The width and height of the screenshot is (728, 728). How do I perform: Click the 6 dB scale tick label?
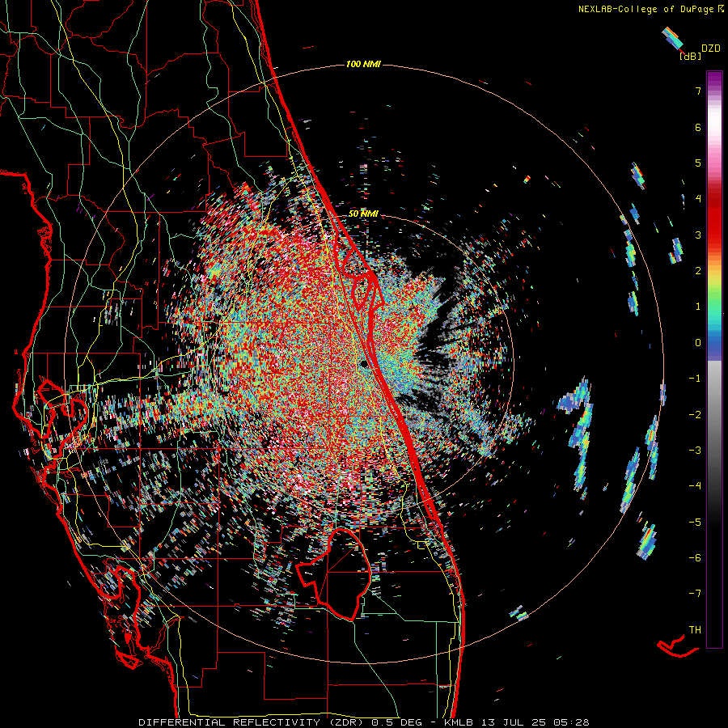[698, 127]
